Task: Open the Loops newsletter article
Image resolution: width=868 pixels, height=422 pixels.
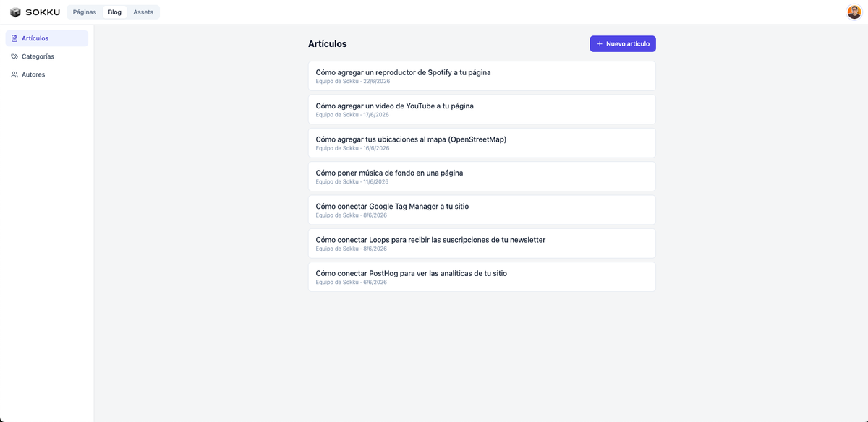Action: pos(482,244)
